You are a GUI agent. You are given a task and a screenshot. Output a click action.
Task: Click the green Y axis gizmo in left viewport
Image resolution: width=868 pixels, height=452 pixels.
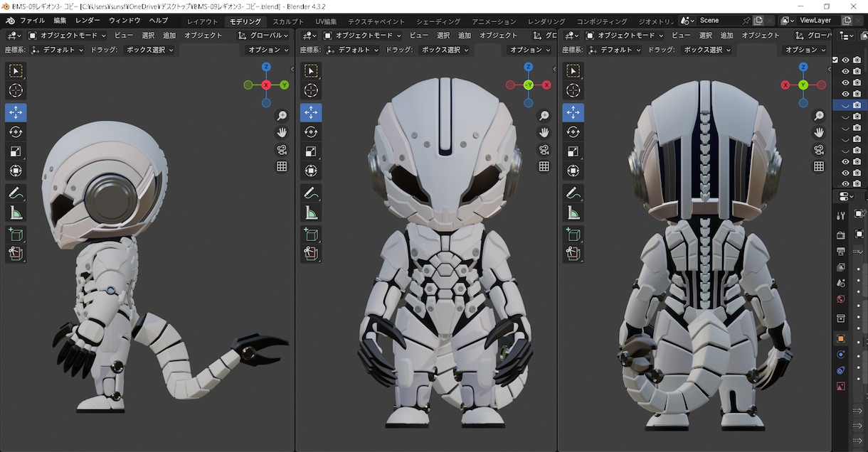coord(284,85)
